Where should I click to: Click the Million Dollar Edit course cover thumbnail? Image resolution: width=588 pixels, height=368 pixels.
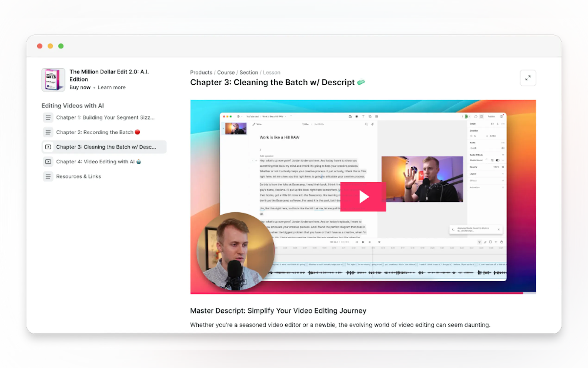coord(53,79)
